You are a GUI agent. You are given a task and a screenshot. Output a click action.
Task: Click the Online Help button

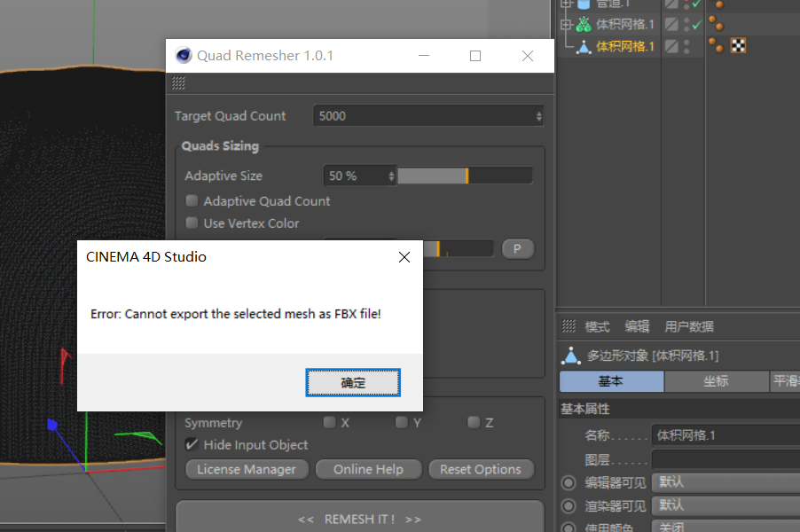click(x=368, y=469)
